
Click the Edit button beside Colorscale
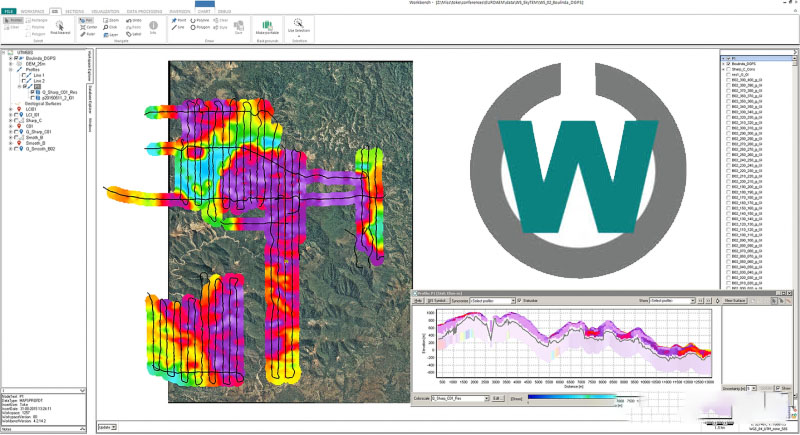pos(496,398)
